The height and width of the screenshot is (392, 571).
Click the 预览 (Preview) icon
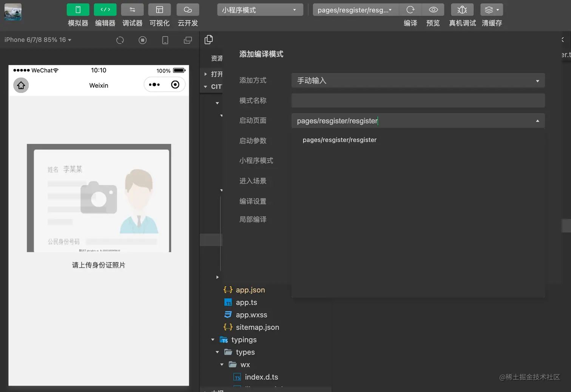433,9
